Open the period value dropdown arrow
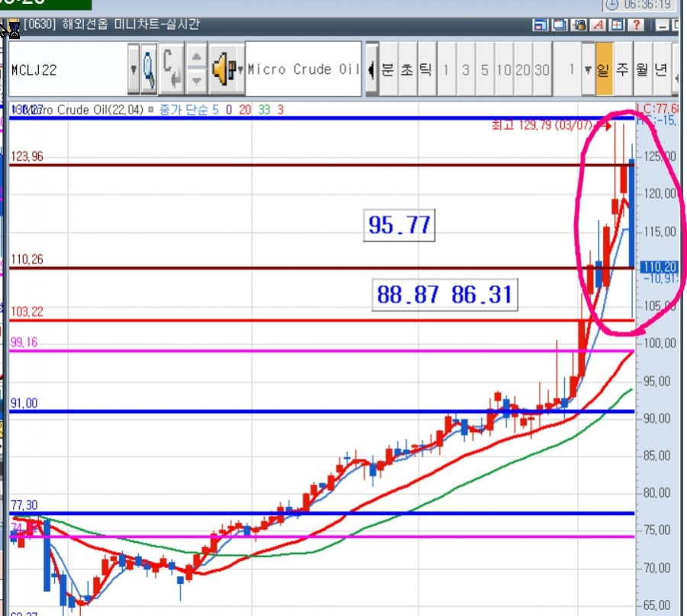Screen dimensions: 687x616 point(588,69)
